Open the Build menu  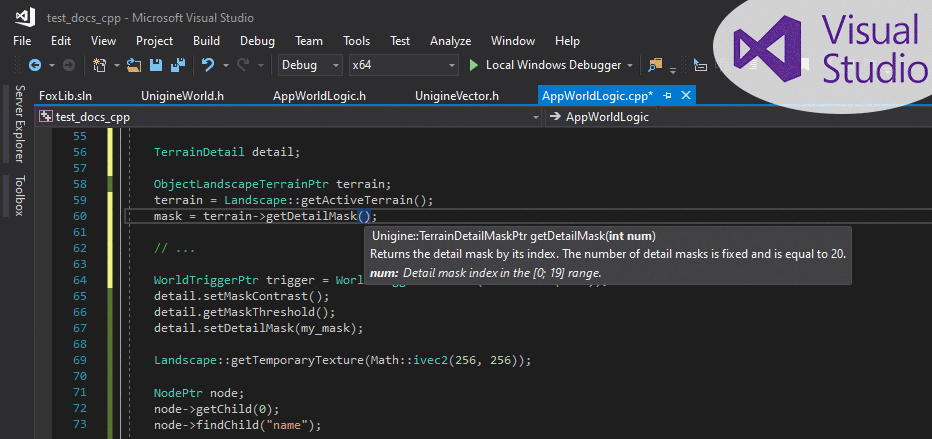tap(206, 41)
